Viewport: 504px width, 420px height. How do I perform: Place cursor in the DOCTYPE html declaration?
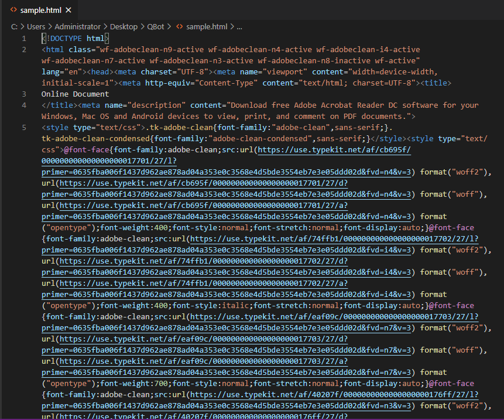pos(75,39)
